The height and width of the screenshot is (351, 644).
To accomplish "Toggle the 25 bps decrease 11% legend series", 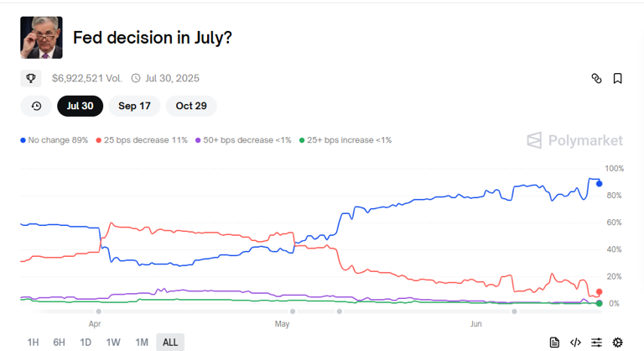I will [142, 140].
